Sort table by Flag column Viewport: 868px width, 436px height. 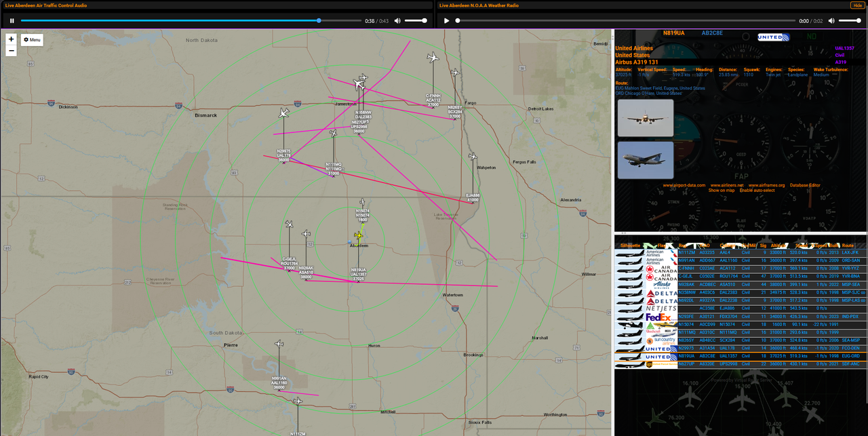pos(660,245)
